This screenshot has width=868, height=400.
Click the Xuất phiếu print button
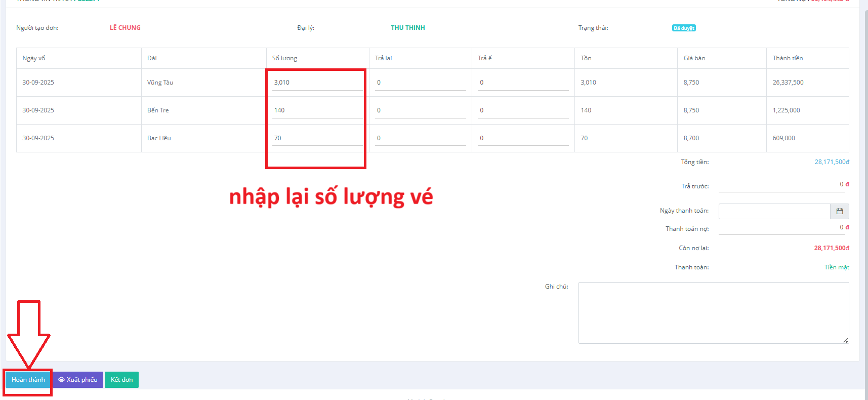[78, 380]
